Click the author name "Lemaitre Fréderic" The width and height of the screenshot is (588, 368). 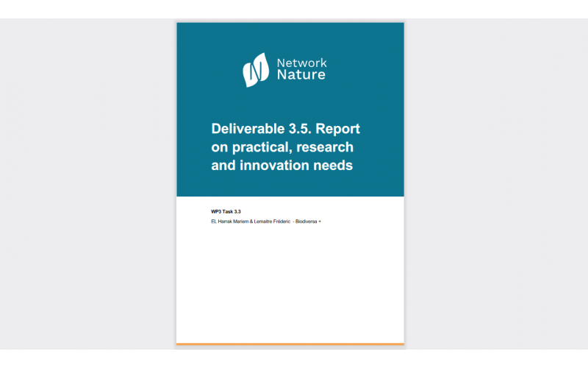pos(272,222)
